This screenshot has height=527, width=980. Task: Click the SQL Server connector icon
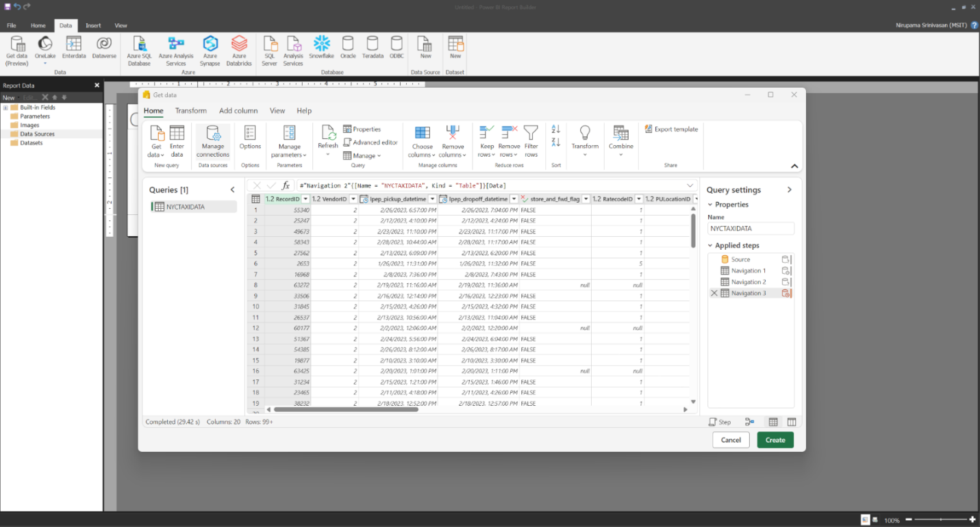coord(270,51)
